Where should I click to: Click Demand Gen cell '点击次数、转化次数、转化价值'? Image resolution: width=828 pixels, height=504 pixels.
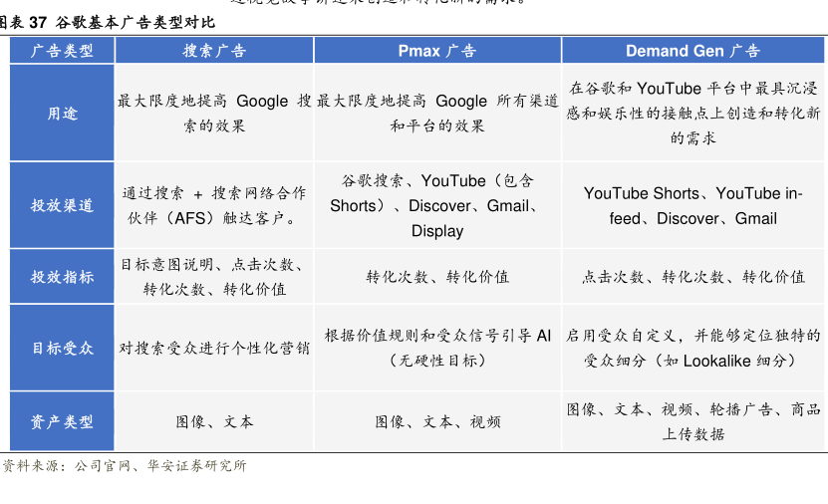[692, 277]
